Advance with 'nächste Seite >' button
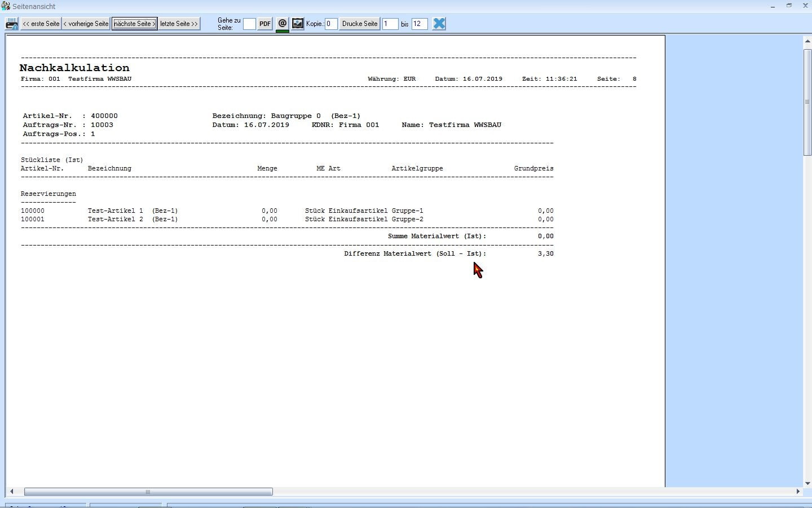 click(x=134, y=24)
